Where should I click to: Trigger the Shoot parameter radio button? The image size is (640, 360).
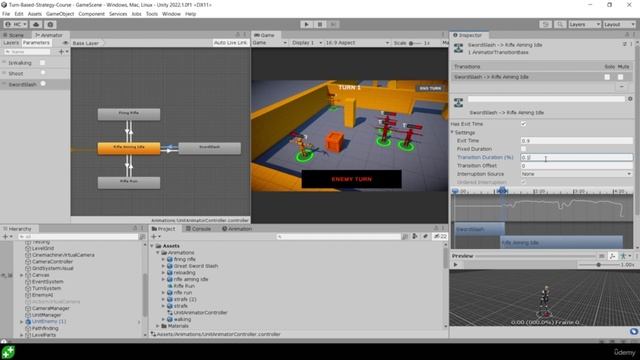[43, 73]
